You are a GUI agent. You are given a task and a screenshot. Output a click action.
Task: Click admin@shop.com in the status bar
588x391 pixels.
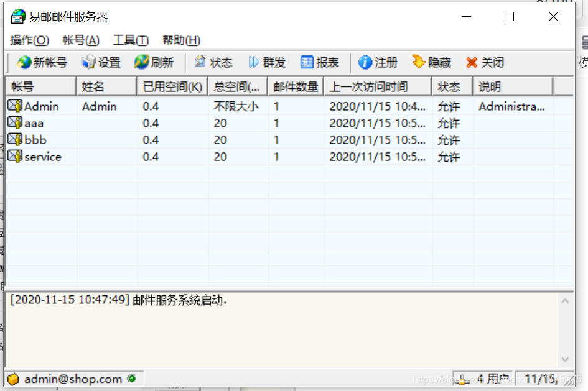(x=73, y=379)
